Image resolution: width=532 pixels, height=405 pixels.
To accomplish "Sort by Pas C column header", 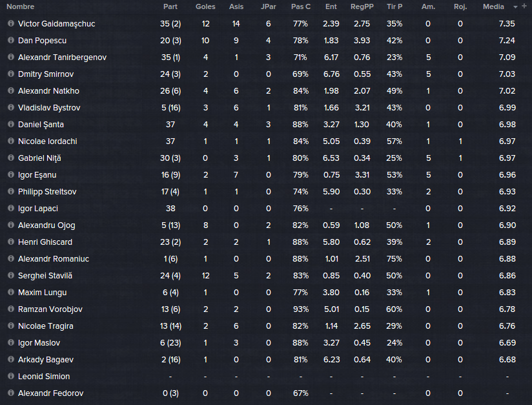I will [x=301, y=6].
